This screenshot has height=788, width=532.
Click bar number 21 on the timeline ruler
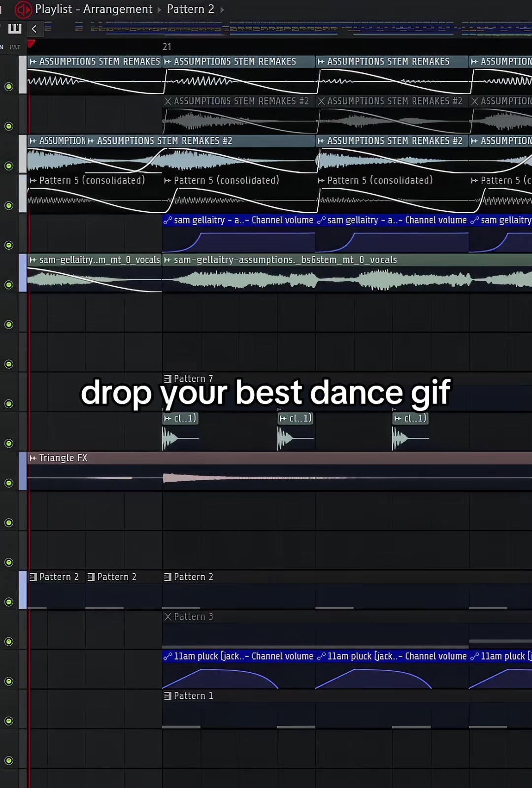167,47
